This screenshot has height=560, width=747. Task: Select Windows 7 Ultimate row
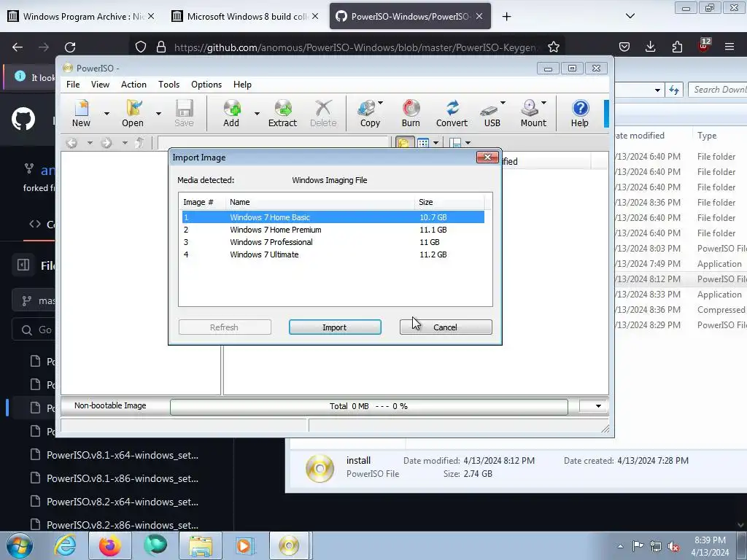pos(333,254)
